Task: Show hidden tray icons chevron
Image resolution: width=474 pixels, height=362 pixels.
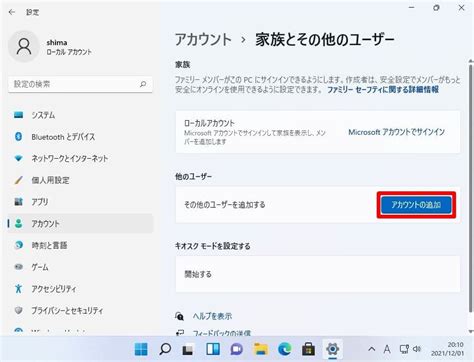Action: (x=372, y=349)
